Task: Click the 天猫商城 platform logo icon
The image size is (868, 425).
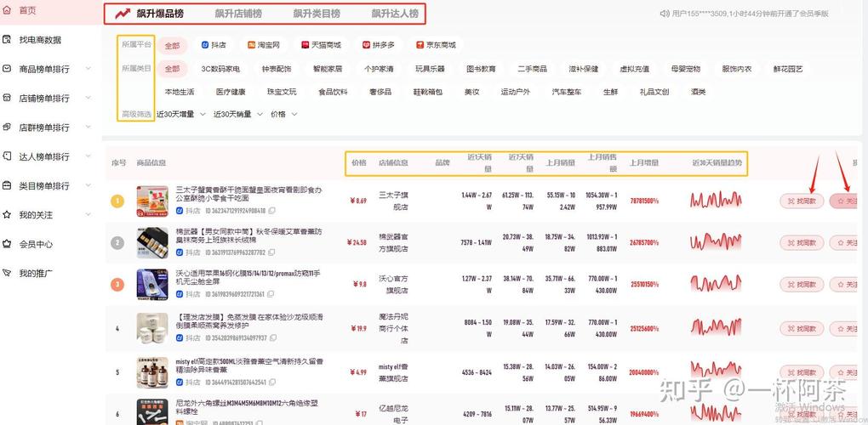Action: click(x=305, y=45)
